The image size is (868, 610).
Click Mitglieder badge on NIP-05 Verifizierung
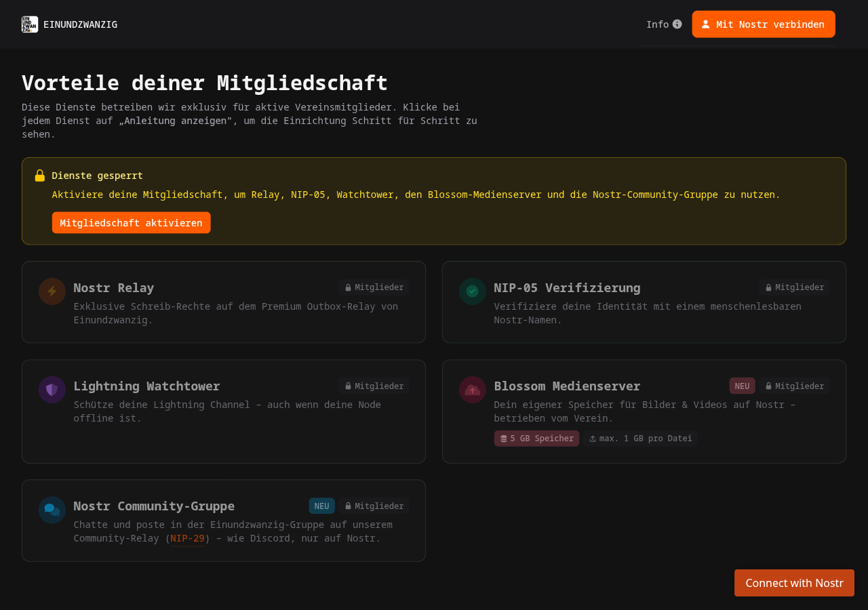pos(794,287)
